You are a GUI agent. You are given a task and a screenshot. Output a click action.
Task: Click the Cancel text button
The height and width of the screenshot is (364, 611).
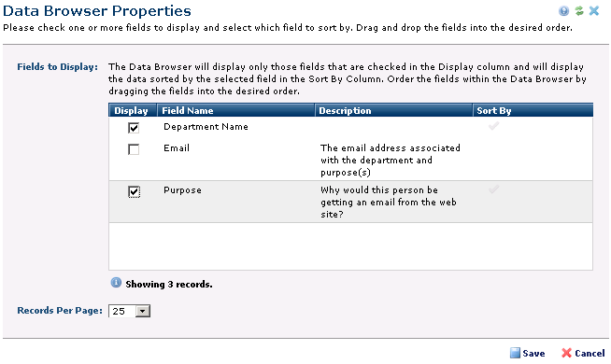pyautogui.click(x=590, y=353)
